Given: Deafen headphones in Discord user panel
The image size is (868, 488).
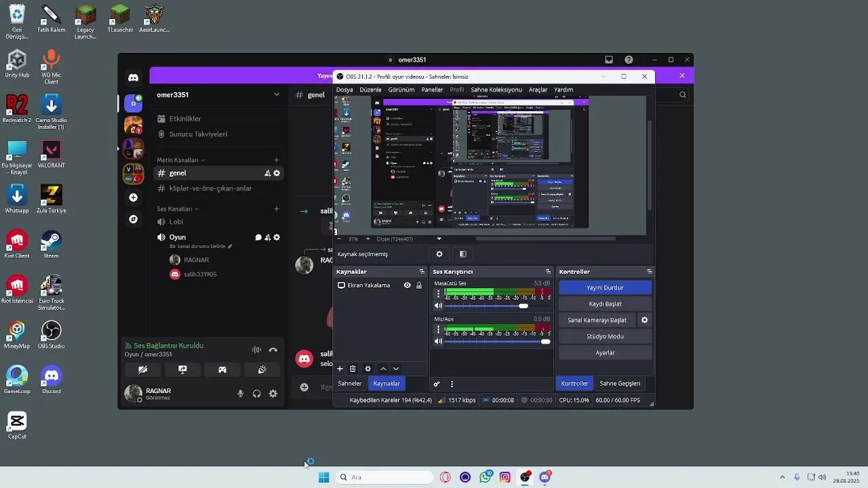Looking at the screenshot, I should [x=257, y=394].
